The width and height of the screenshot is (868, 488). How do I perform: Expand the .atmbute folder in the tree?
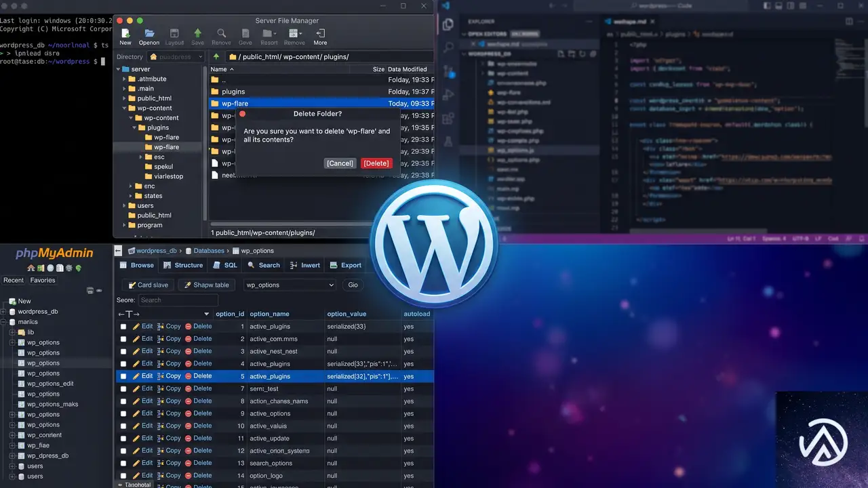(125, 79)
